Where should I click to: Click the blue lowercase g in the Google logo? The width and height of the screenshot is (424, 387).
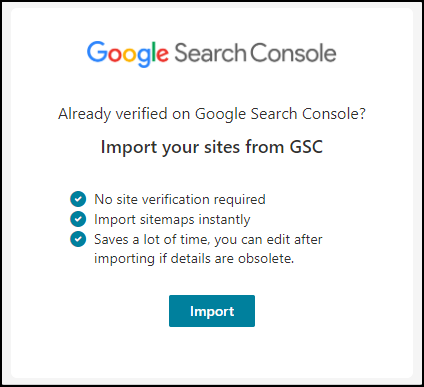pos(144,58)
